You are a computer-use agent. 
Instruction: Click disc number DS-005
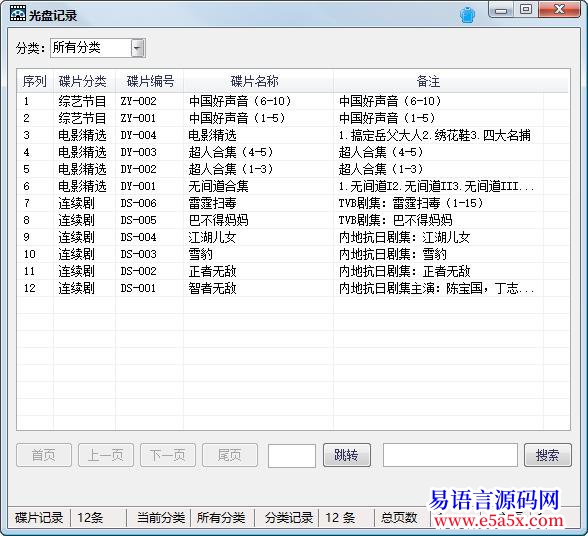coord(138,220)
